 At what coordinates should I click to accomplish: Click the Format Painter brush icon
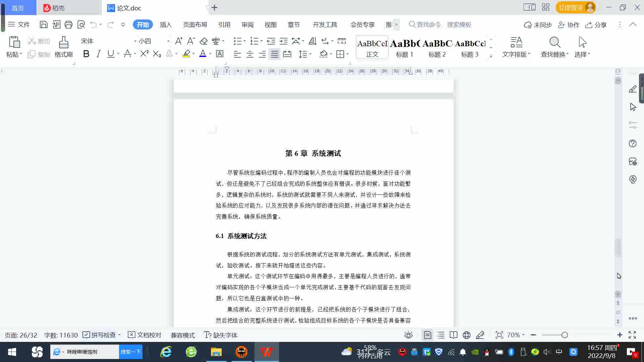[64, 43]
